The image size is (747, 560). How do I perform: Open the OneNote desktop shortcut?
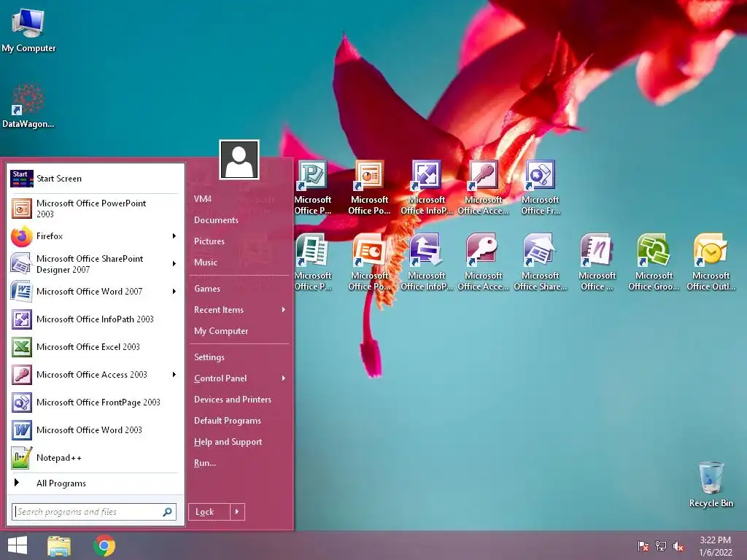[597, 262]
